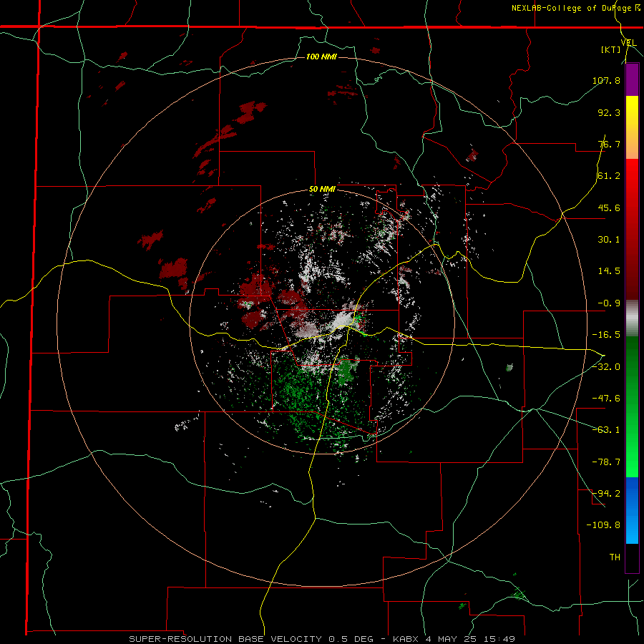Select the -47.6 scale value
Viewport: 644px width, 644px height.
pyautogui.click(x=606, y=399)
